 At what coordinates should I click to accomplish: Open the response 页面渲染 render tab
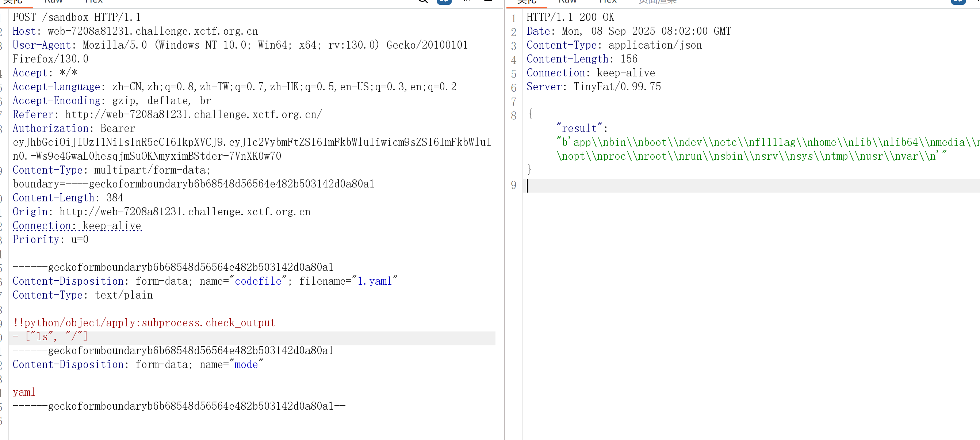point(657,1)
